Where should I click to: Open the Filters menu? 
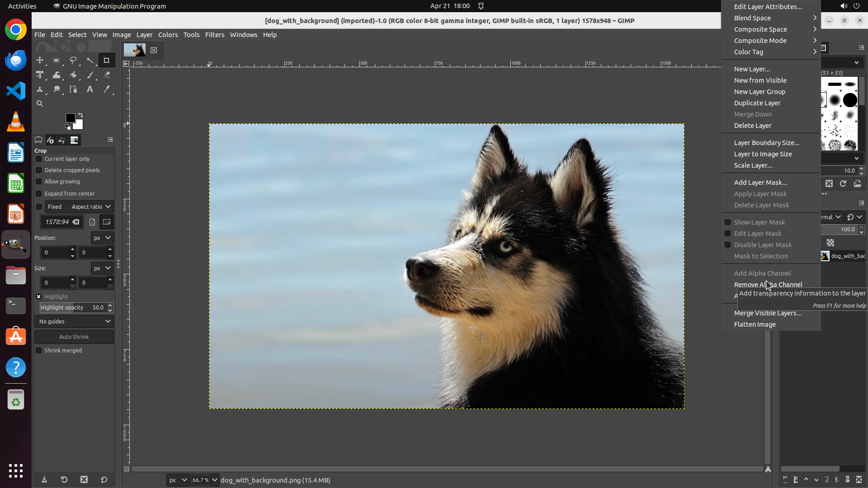214,35
